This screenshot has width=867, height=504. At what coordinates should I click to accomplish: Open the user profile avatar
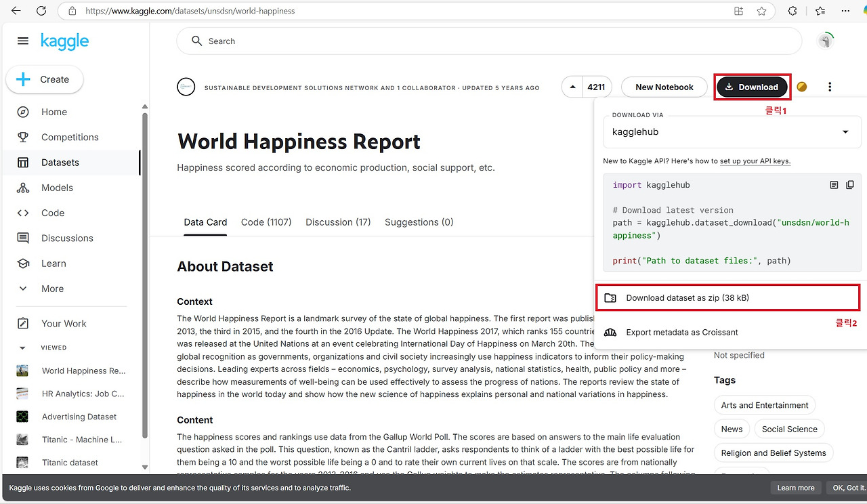click(x=825, y=41)
